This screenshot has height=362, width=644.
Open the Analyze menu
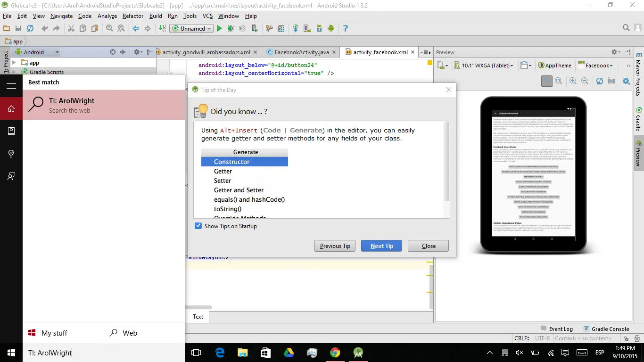pyautogui.click(x=107, y=16)
